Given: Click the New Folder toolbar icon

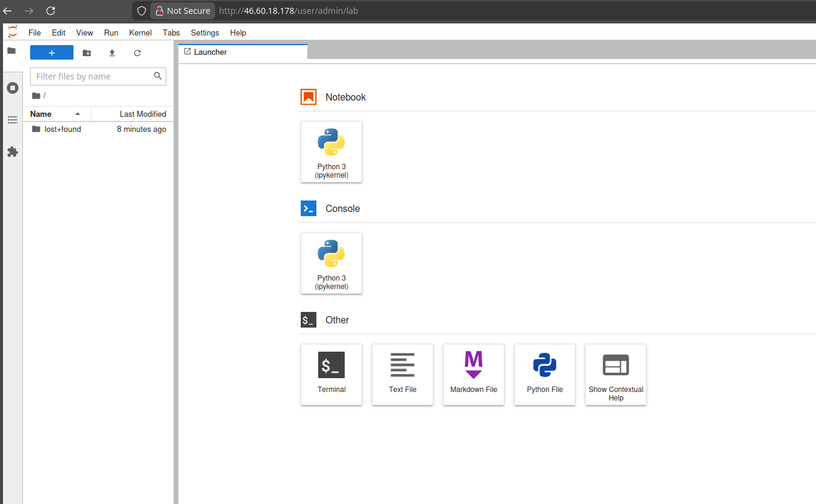Looking at the screenshot, I should click(87, 53).
